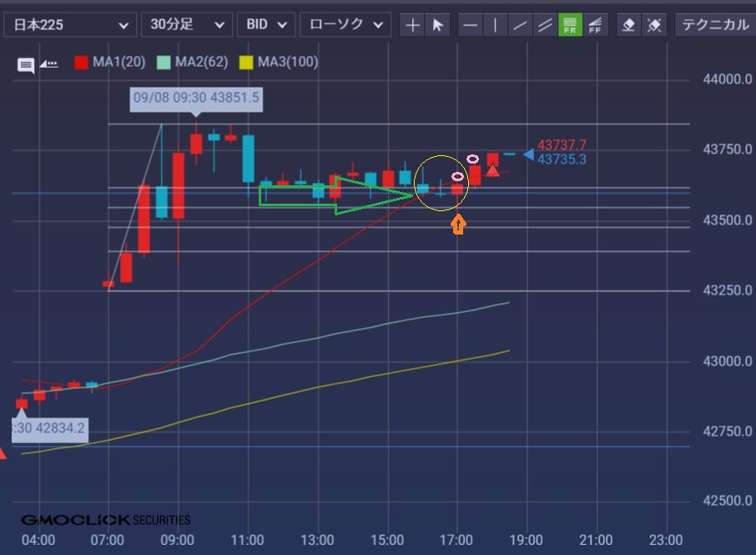This screenshot has height=555, width=756.
Task: Open the ローソク chart type dropdown
Action: pos(345,25)
